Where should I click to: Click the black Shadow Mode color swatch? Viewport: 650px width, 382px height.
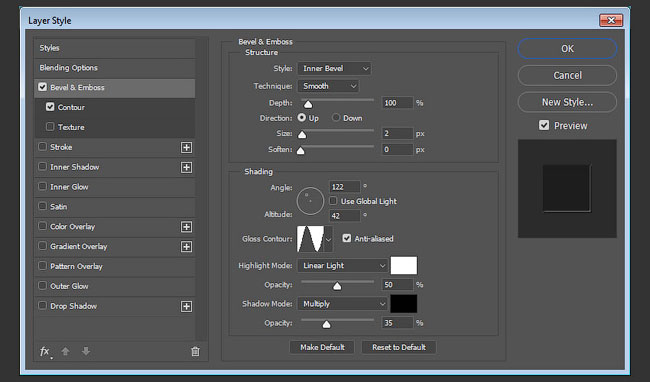pos(404,304)
